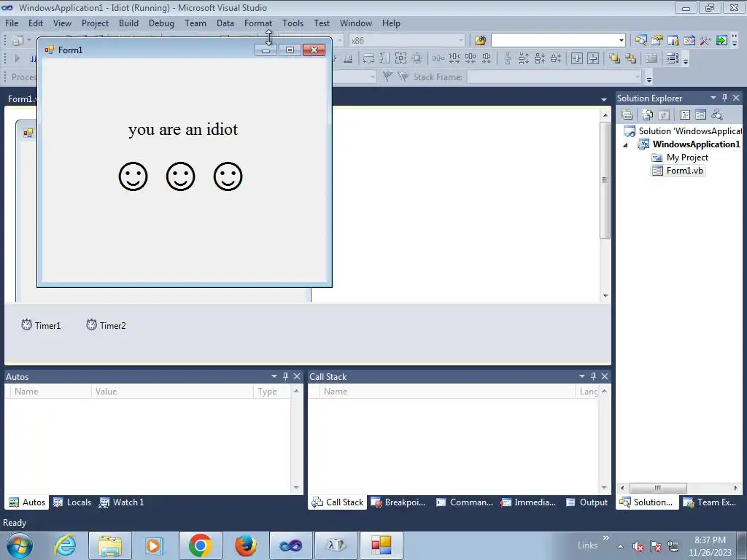Open Call Stack panel window position dropdown
This screenshot has height=560, width=747.
(581, 376)
